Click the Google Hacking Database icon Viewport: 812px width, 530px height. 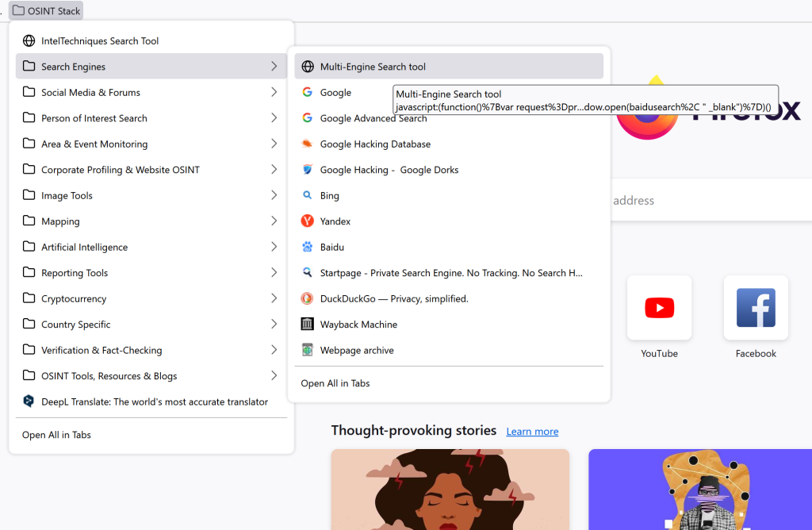coord(308,144)
